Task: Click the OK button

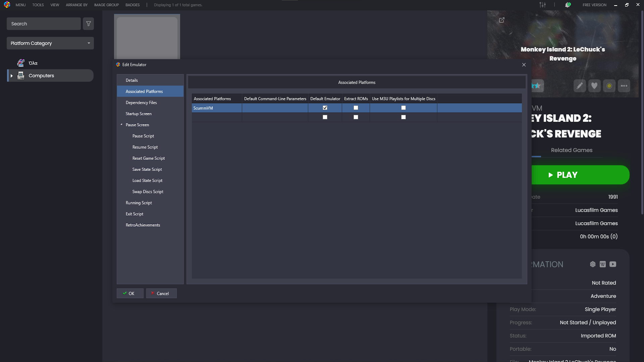Action: (130, 293)
